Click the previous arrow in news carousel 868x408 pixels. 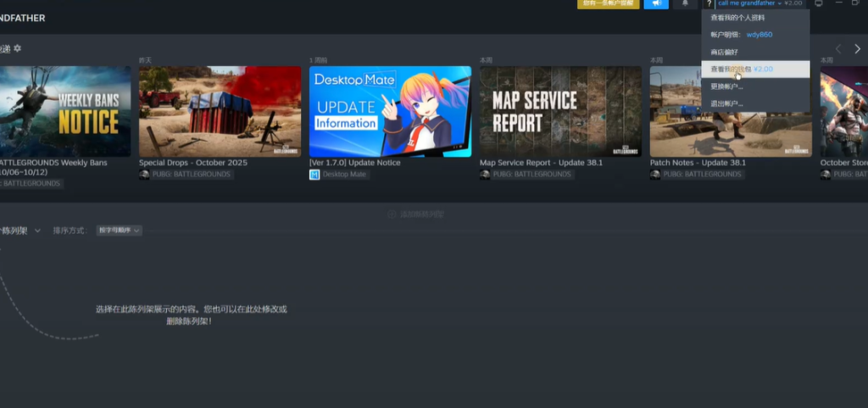point(838,49)
